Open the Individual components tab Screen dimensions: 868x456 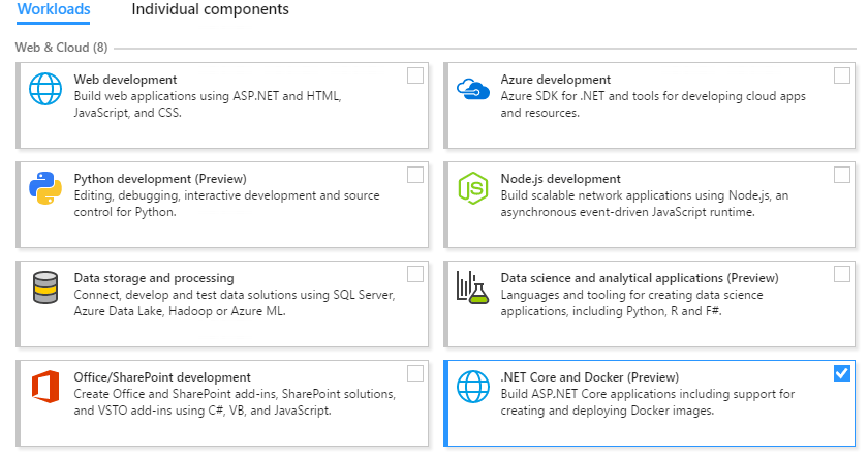click(210, 10)
